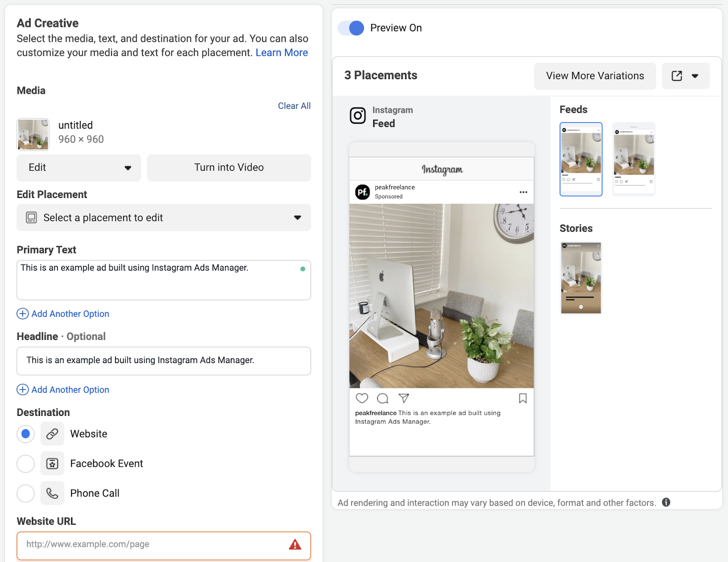The height and width of the screenshot is (562, 728).
Task: Click the info icon next to ad rendering notice
Action: click(667, 502)
